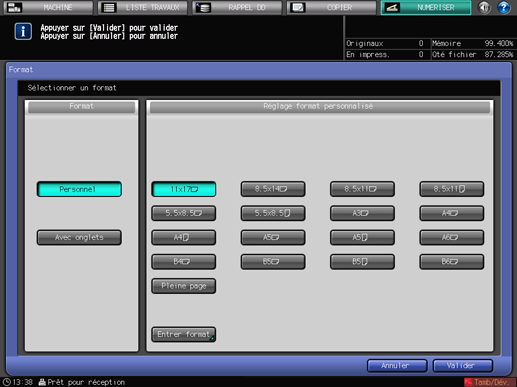Select B6 landscape format
This screenshot has width=517, height=387.
[x=452, y=262]
